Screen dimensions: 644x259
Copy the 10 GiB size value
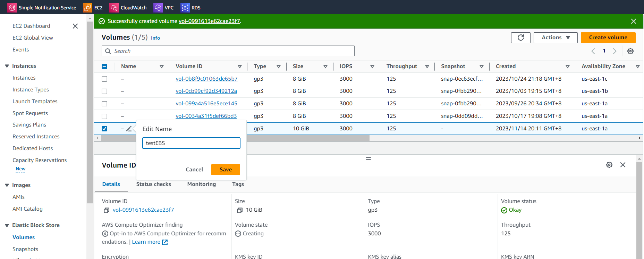coord(240,210)
